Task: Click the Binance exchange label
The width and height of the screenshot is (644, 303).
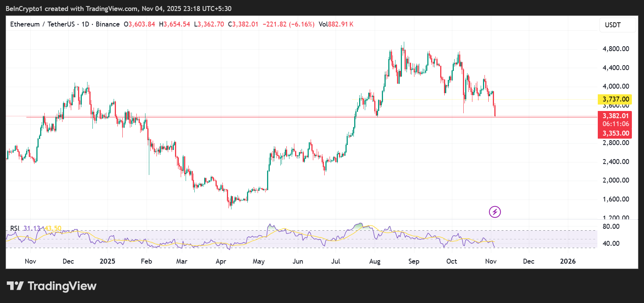Action: pos(108,24)
